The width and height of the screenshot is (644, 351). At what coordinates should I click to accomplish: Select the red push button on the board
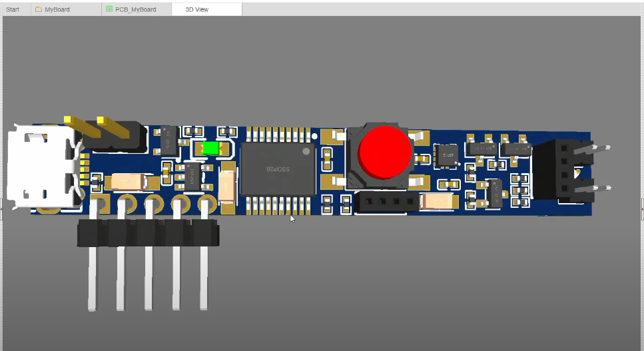tap(385, 153)
